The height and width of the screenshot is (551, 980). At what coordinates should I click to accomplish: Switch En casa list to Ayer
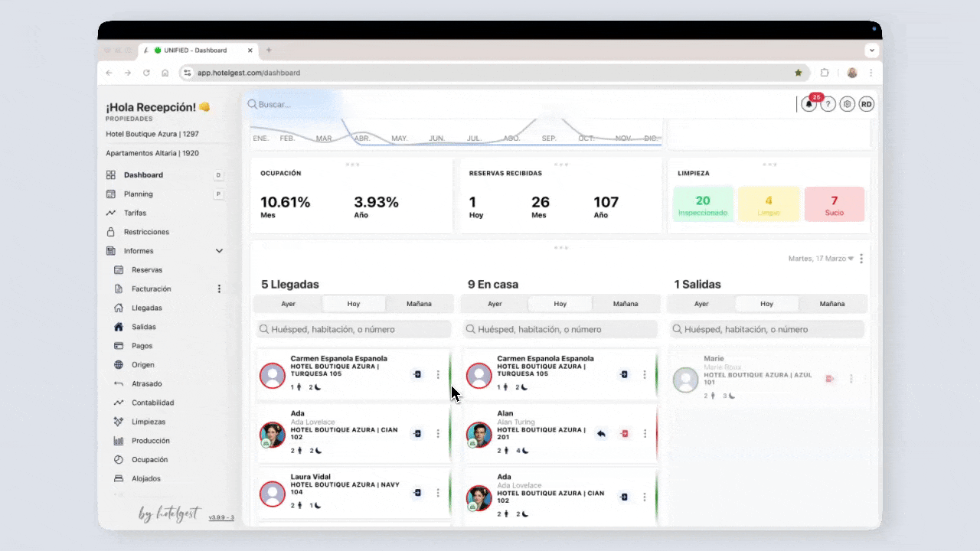pos(495,304)
